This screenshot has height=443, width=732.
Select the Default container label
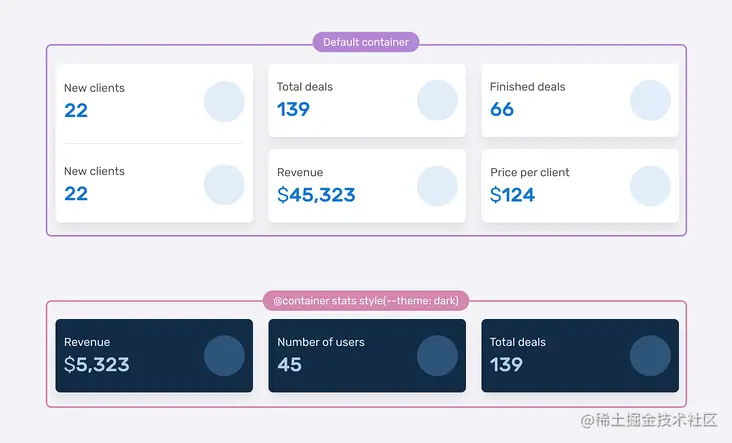[365, 42]
